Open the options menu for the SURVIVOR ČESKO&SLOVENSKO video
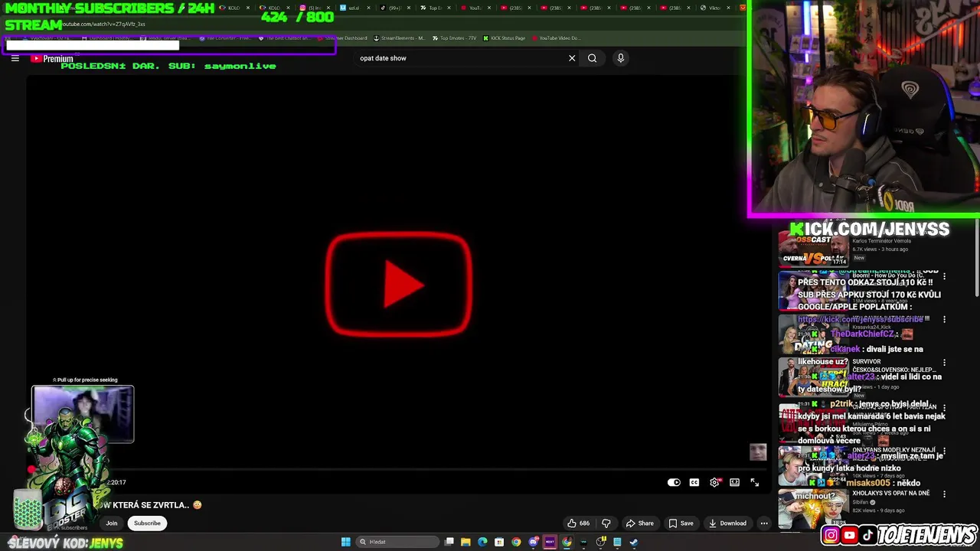The width and height of the screenshot is (980, 551). (x=944, y=363)
